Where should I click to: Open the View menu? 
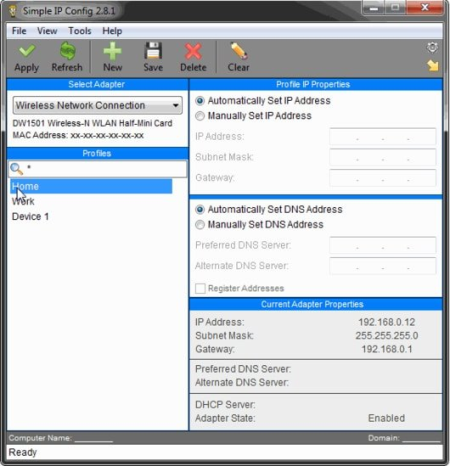(47, 31)
